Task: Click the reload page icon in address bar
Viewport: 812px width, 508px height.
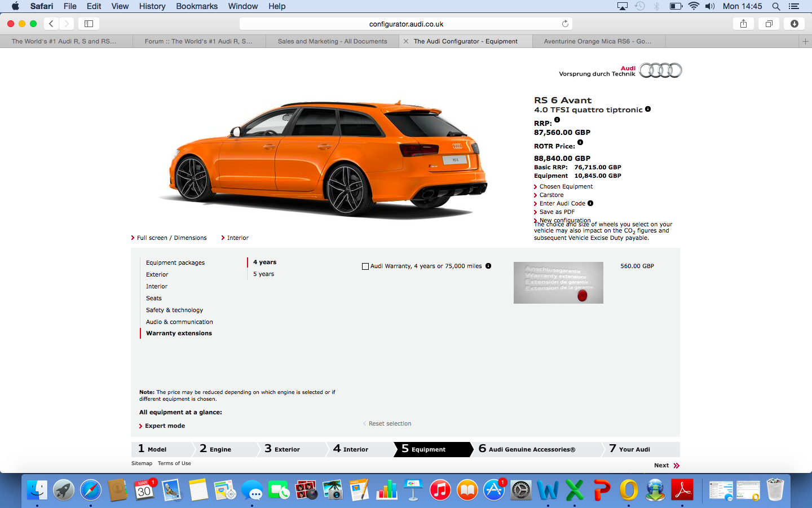Action: coord(565,24)
